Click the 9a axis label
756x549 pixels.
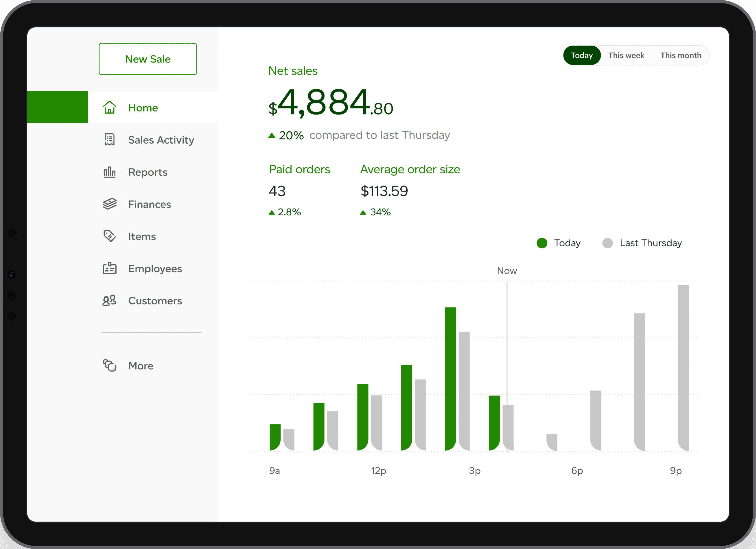pos(274,471)
